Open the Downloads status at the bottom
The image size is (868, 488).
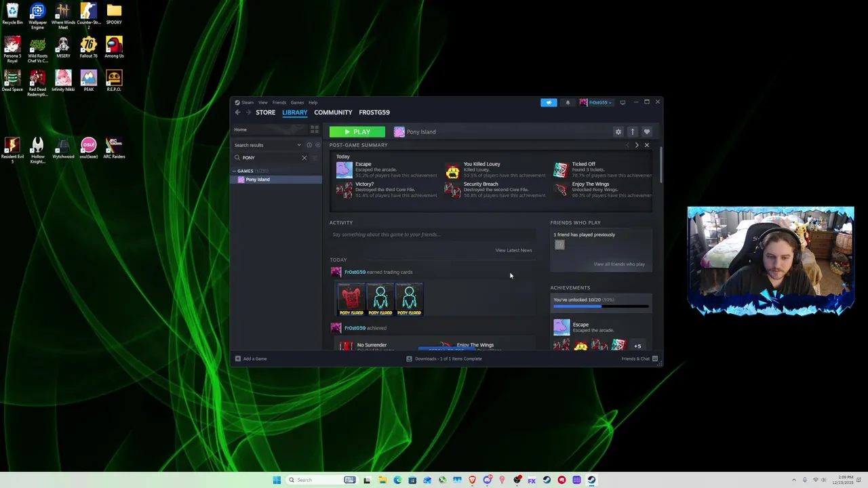(x=444, y=359)
